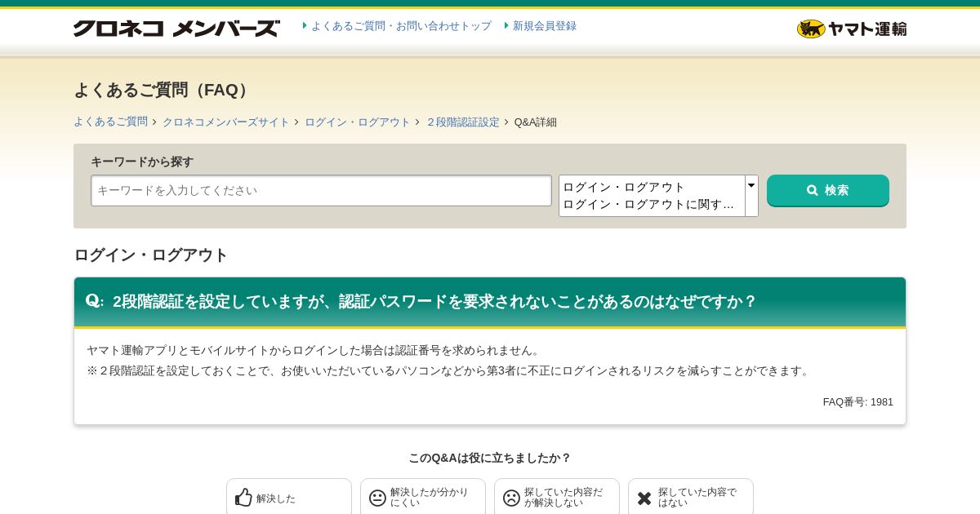Click the 検索 search button
Screen dimensions: 980x514
click(828, 190)
